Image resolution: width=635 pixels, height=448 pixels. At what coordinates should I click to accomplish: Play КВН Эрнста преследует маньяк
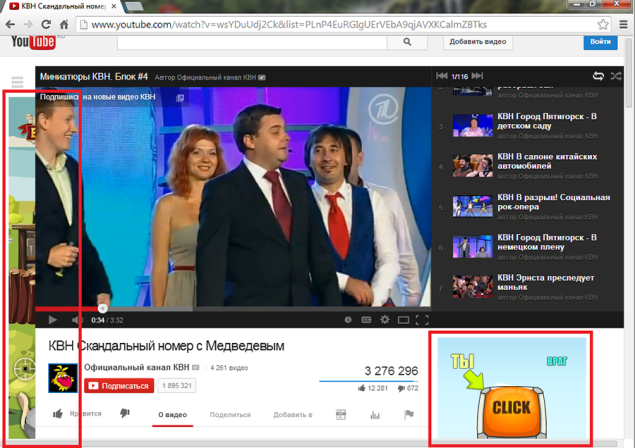point(546,282)
